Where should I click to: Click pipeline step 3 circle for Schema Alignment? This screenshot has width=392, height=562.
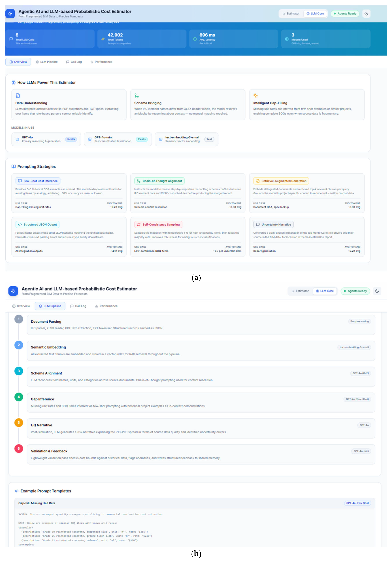coord(19,371)
